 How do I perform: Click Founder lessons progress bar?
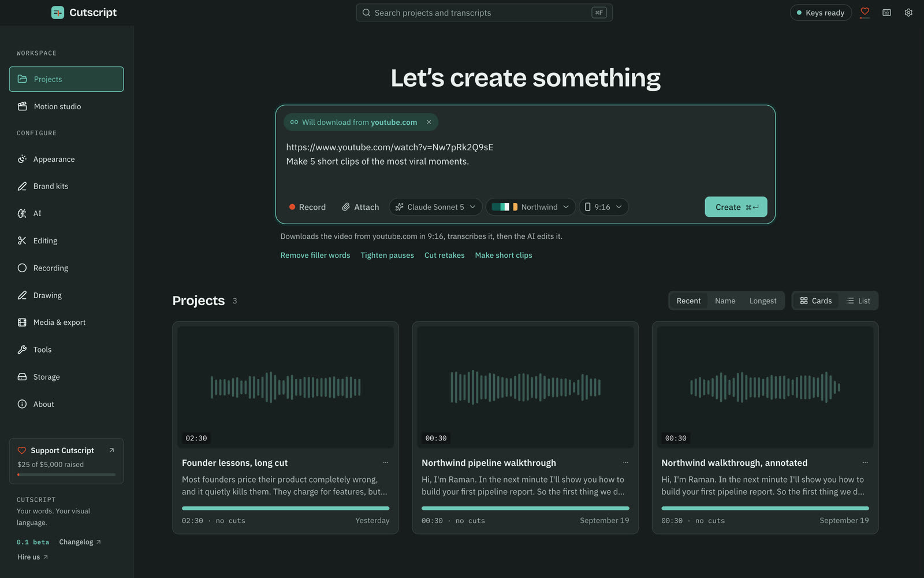click(285, 508)
